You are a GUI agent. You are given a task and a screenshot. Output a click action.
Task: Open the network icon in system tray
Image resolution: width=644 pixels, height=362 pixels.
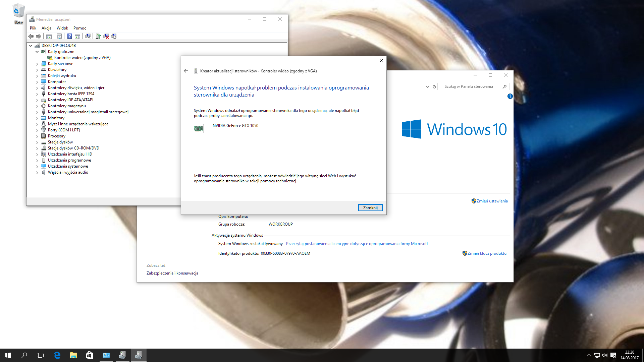click(x=597, y=355)
